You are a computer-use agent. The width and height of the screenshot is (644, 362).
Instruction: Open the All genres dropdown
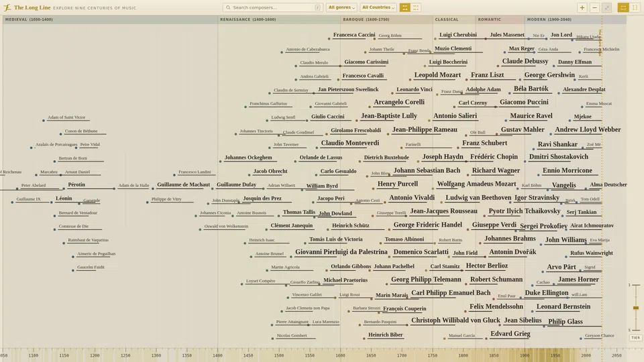[341, 7]
